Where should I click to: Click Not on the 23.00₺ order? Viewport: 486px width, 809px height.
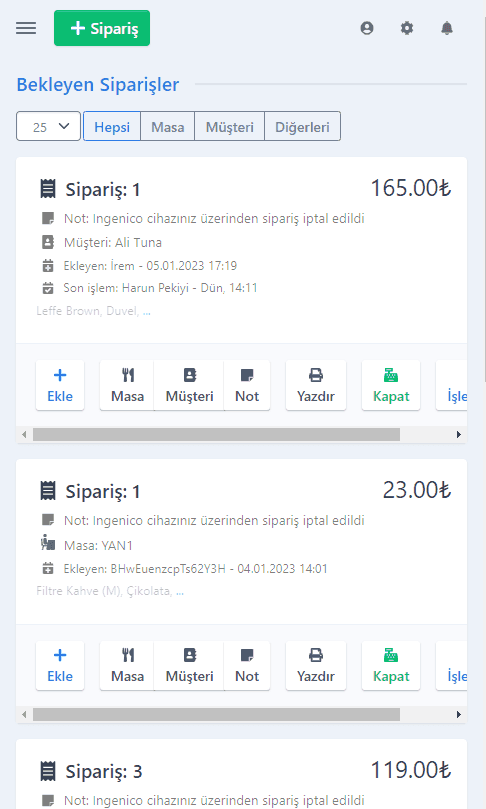pos(247,665)
